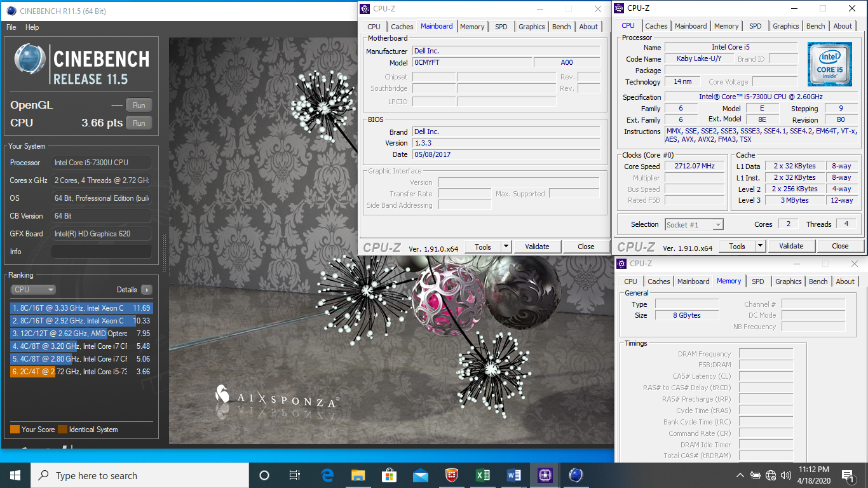Screen dimensions: 868x488
Task: Open About tab in Mainboard CPU-Z window
Action: pyautogui.click(x=588, y=27)
